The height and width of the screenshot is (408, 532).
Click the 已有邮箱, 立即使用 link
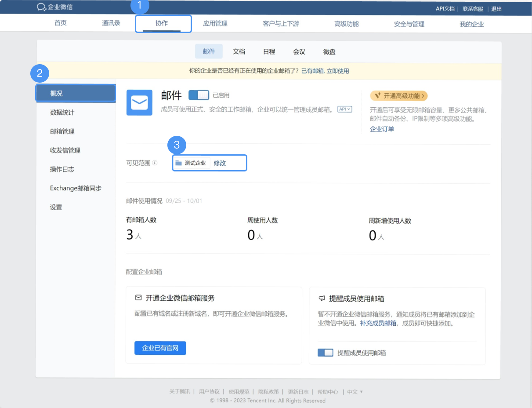(325, 71)
